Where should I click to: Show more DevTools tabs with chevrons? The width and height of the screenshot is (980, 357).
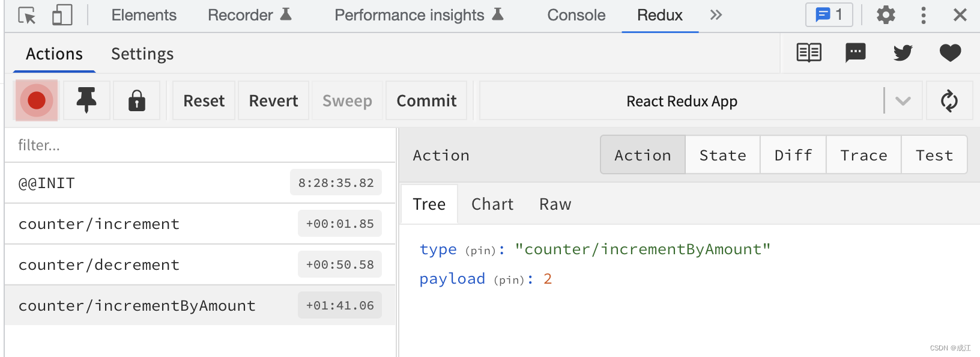[716, 15]
